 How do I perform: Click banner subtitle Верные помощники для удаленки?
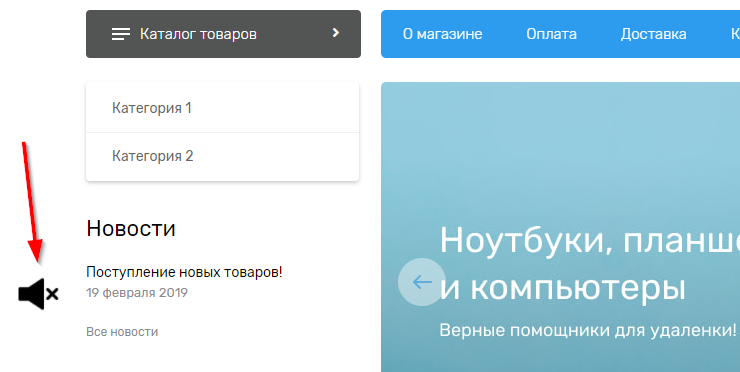click(x=588, y=330)
